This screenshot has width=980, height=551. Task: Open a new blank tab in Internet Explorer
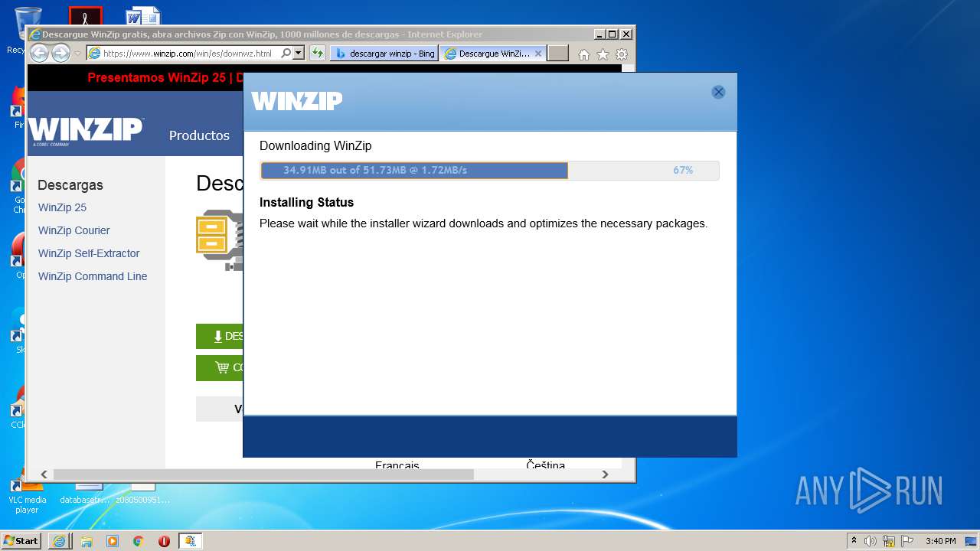coord(558,54)
